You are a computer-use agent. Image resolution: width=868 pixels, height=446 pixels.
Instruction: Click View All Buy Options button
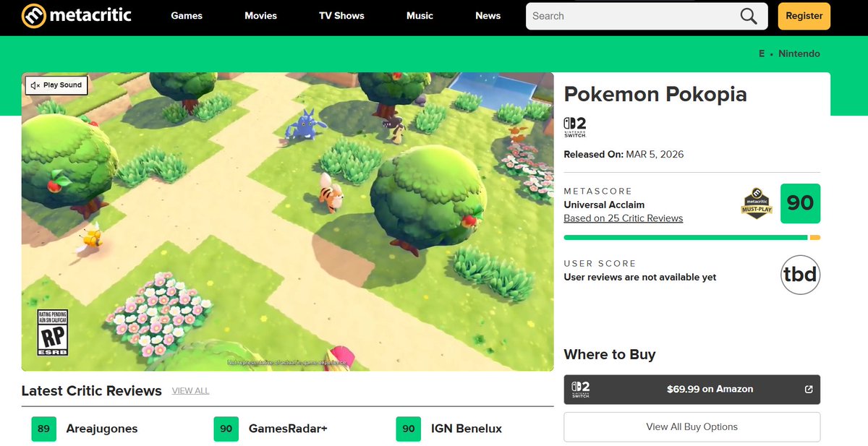pyautogui.click(x=692, y=427)
